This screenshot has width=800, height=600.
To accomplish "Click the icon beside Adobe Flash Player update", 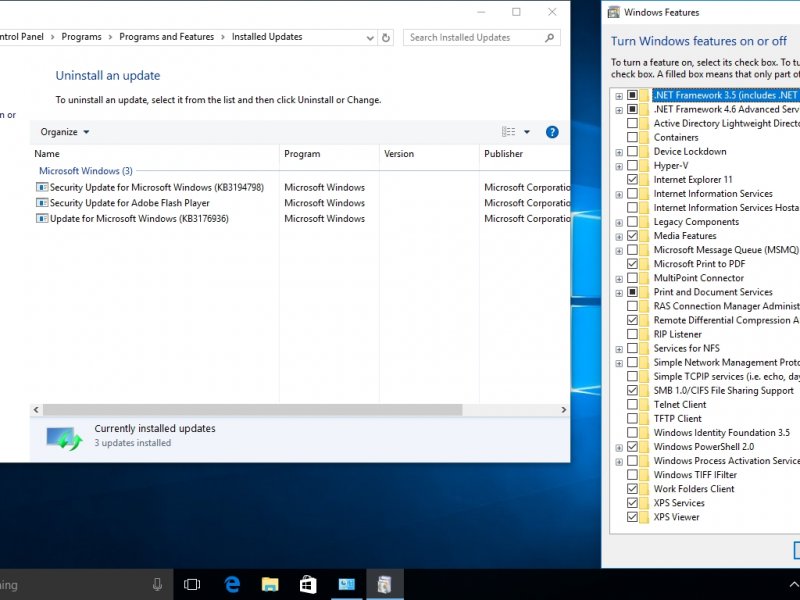I will [x=42, y=203].
